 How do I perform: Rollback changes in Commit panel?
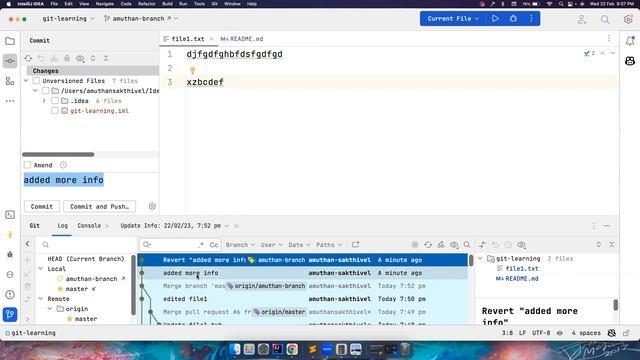click(x=41, y=58)
